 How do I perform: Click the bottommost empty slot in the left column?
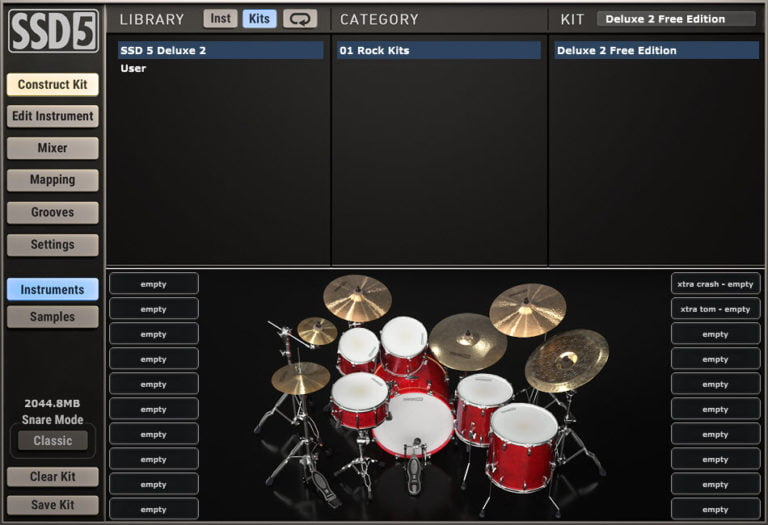pyautogui.click(x=154, y=509)
